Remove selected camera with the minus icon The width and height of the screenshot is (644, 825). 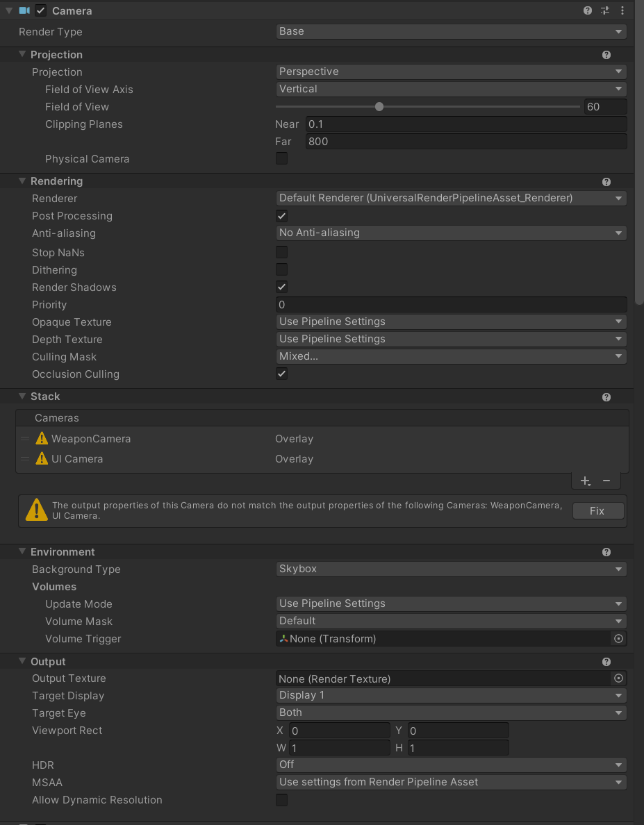[606, 481]
